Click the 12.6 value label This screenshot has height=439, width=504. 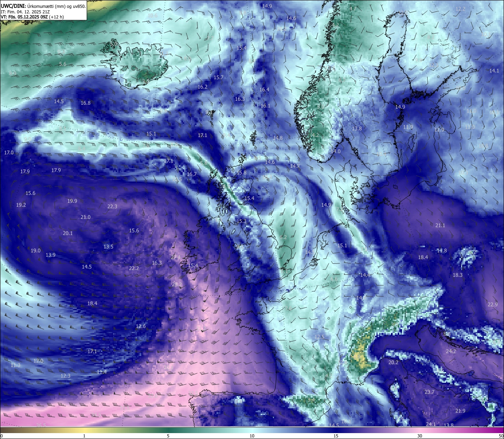141,326
